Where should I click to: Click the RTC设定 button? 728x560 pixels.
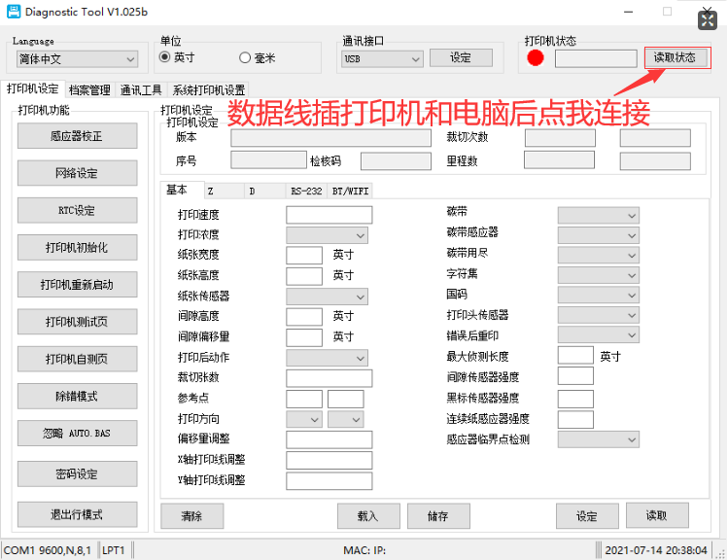click(77, 210)
